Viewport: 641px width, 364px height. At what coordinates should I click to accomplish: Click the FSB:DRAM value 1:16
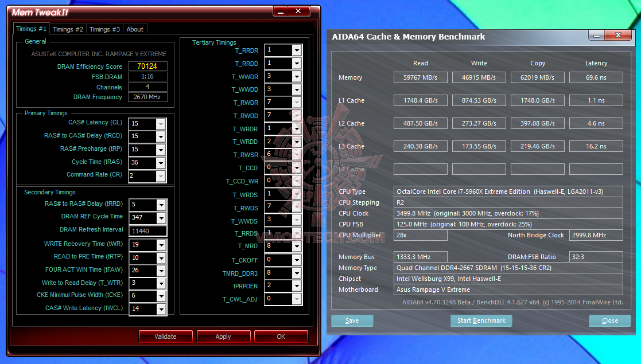[147, 76]
